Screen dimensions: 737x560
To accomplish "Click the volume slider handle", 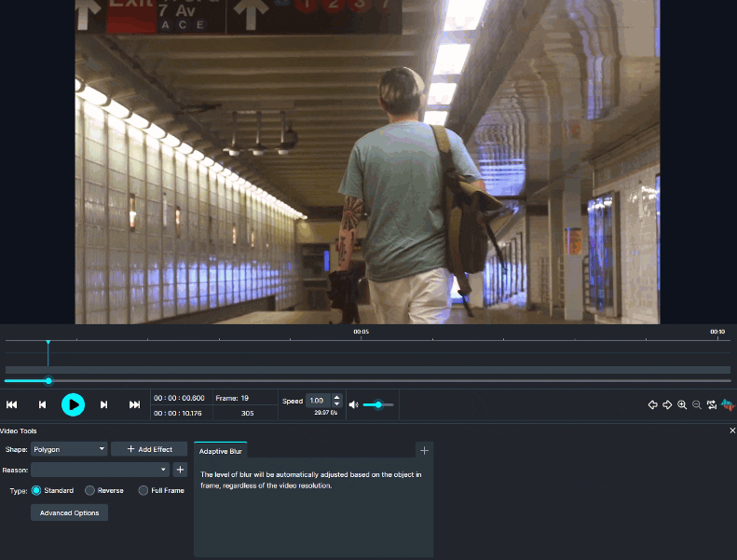I will pos(378,404).
